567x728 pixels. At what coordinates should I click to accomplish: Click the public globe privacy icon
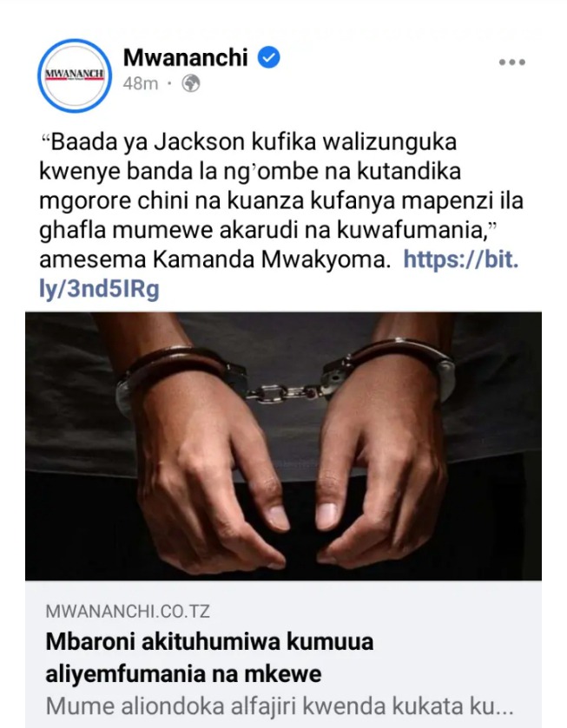coord(190,84)
